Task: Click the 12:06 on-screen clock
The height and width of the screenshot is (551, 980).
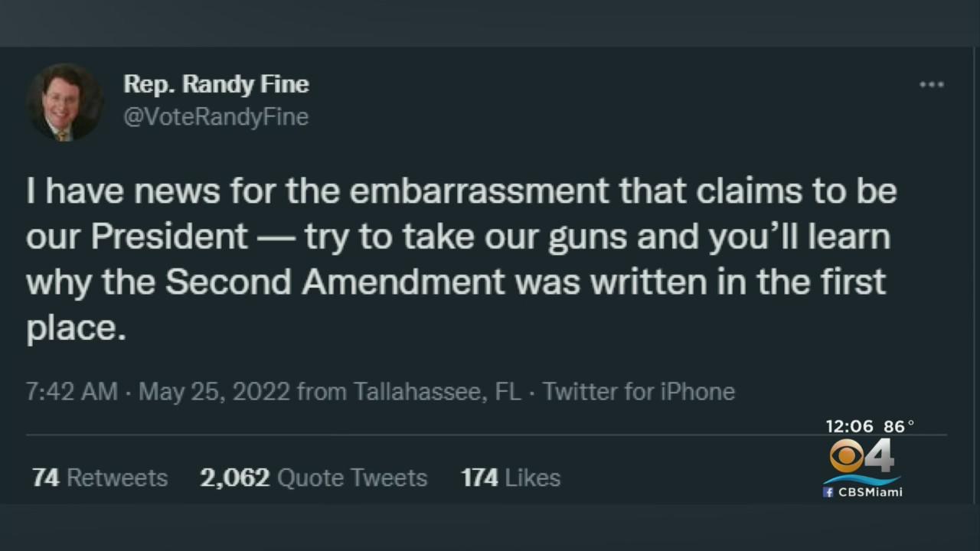Action: coord(851,426)
